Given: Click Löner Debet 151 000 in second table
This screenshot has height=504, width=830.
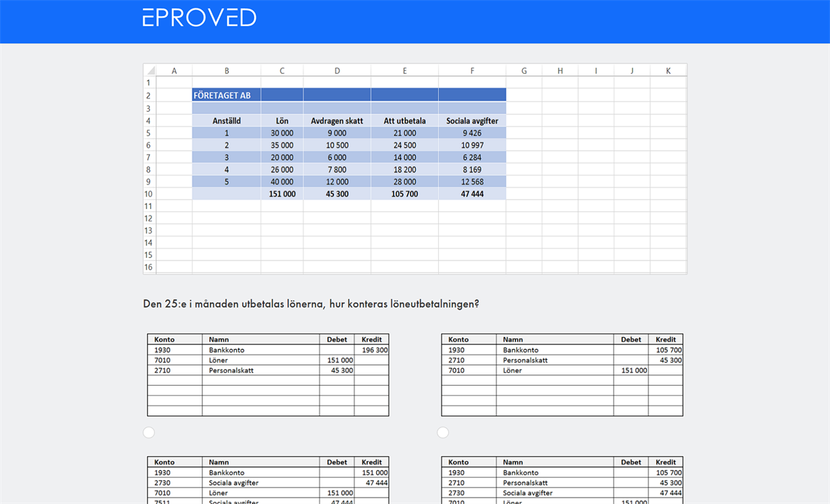Looking at the screenshot, I should click(631, 370).
